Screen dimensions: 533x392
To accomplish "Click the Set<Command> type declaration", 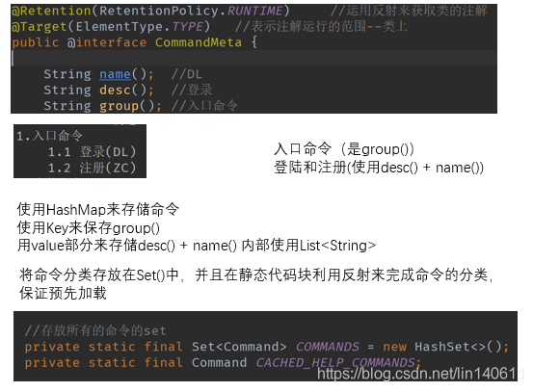I will (239, 347).
